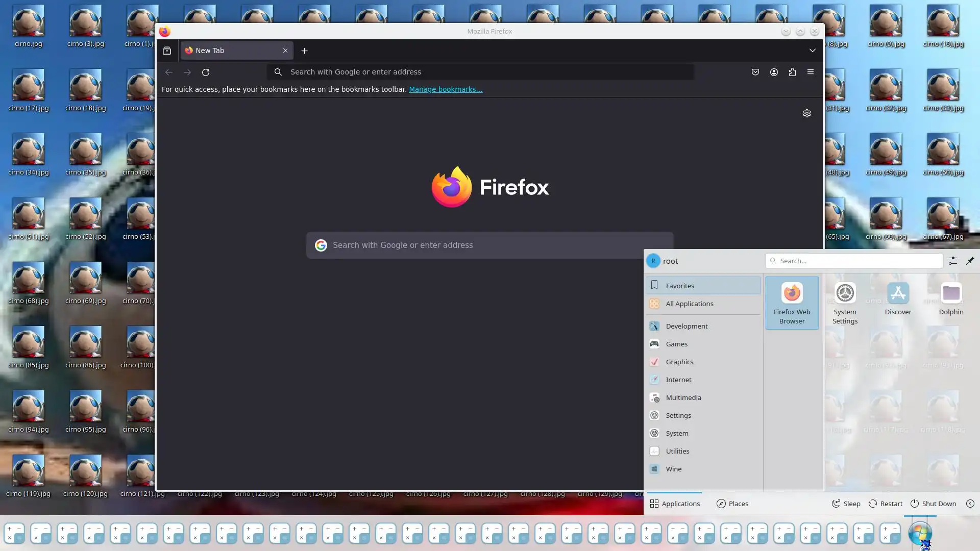Open Dolphin file manager from Favorites
This screenshot has width=980, height=551.
click(951, 299)
